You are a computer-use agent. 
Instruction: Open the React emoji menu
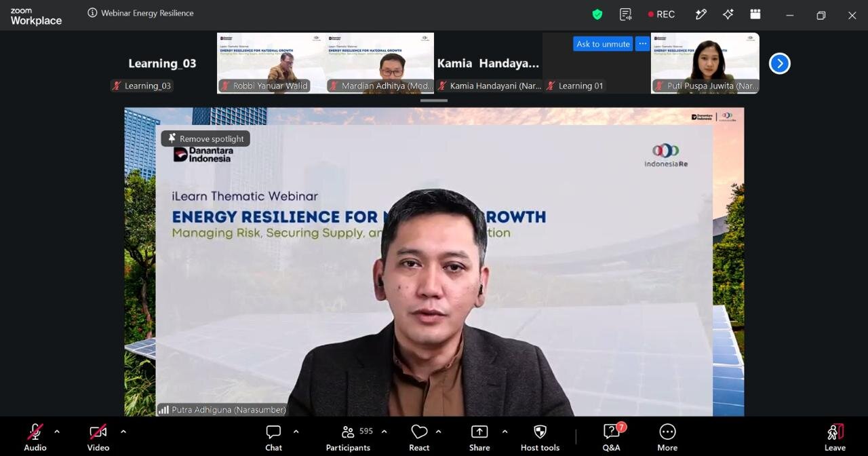pos(419,438)
